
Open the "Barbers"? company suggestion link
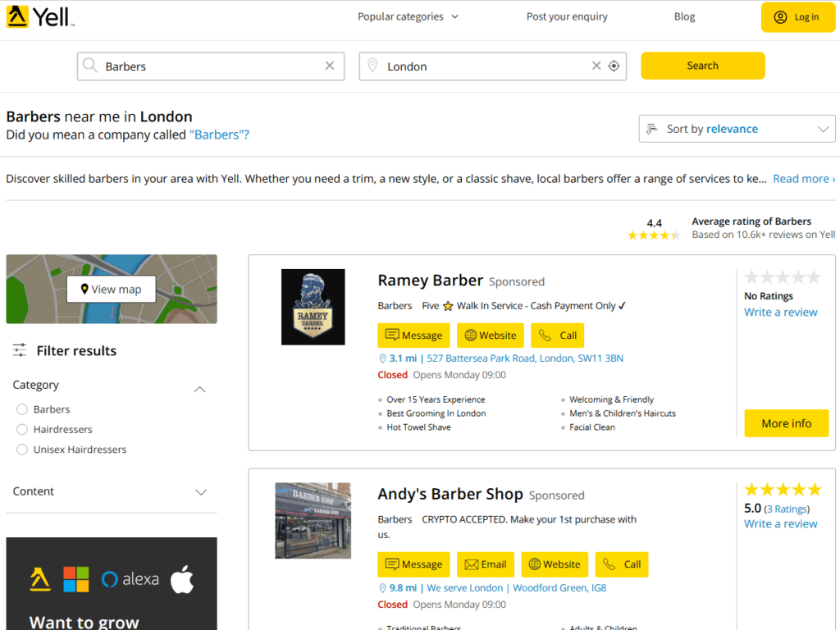tap(219, 135)
